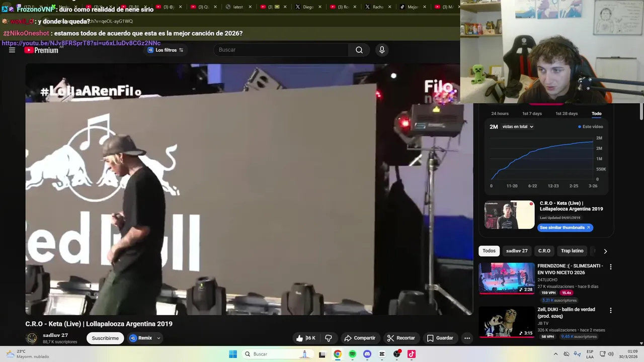Click the youtu.be link in chat overlay
Image resolution: width=644 pixels, height=362 pixels.
[x=81, y=43]
